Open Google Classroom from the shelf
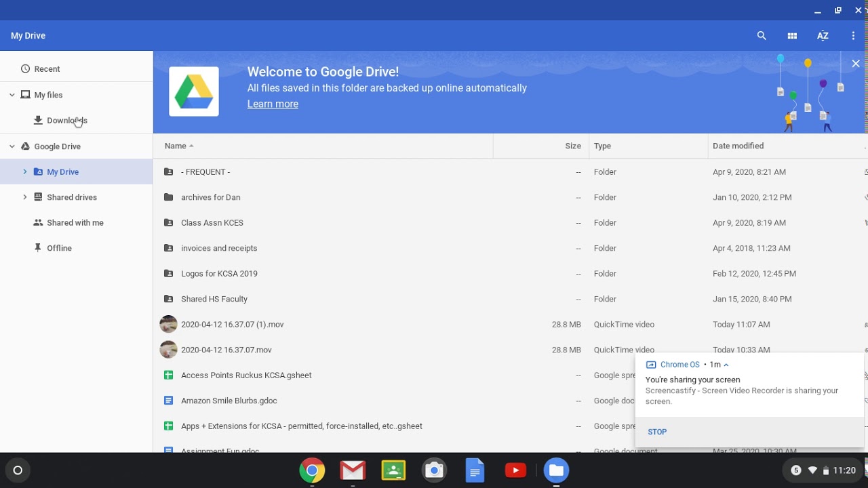Image resolution: width=868 pixels, height=488 pixels. [393, 470]
